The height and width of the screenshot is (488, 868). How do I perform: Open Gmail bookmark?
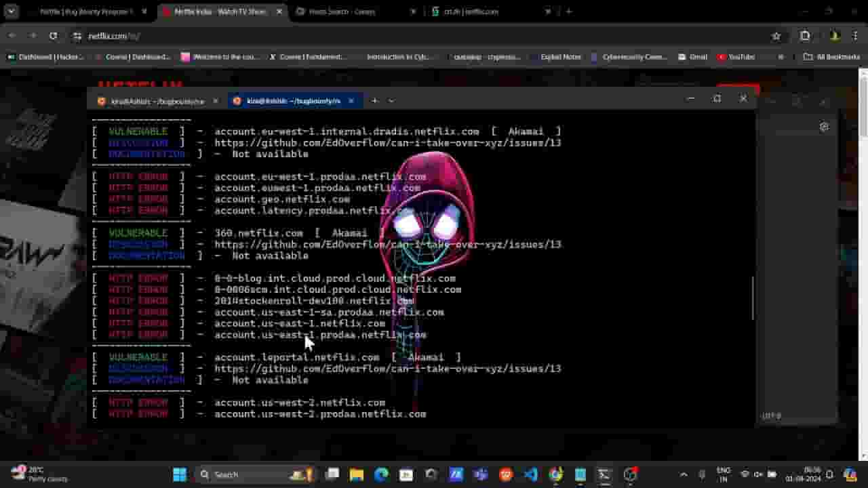click(x=692, y=57)
